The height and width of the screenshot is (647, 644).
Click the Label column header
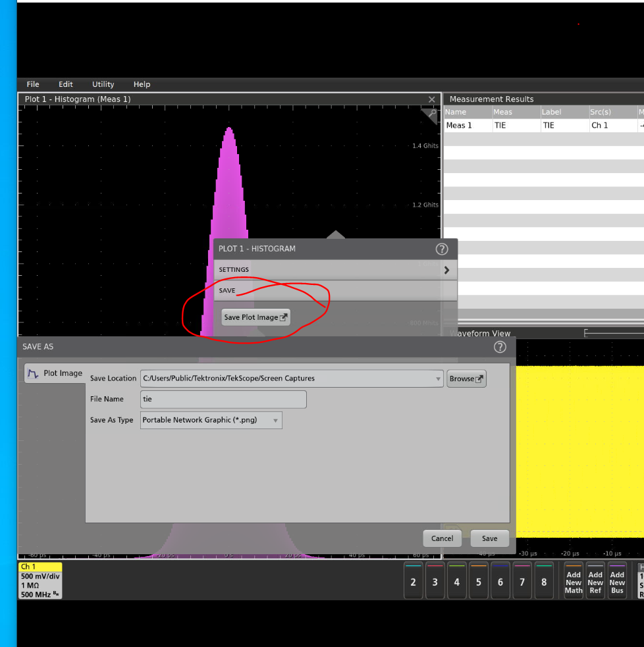tap(565, 112)
